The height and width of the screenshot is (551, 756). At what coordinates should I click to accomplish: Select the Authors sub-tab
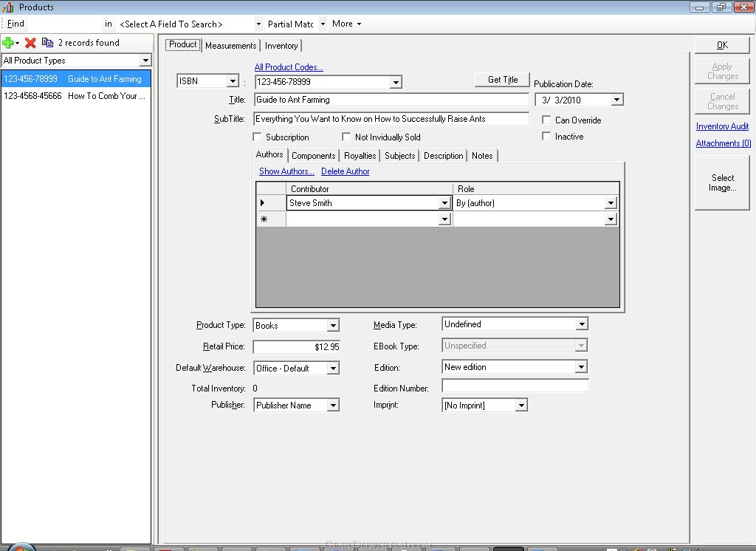[269, 154]
